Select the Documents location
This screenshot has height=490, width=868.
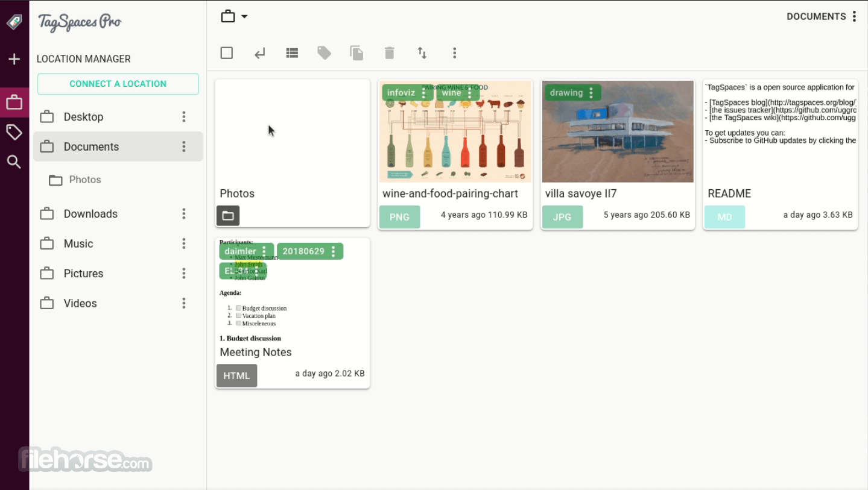click(x=118, y=146)
